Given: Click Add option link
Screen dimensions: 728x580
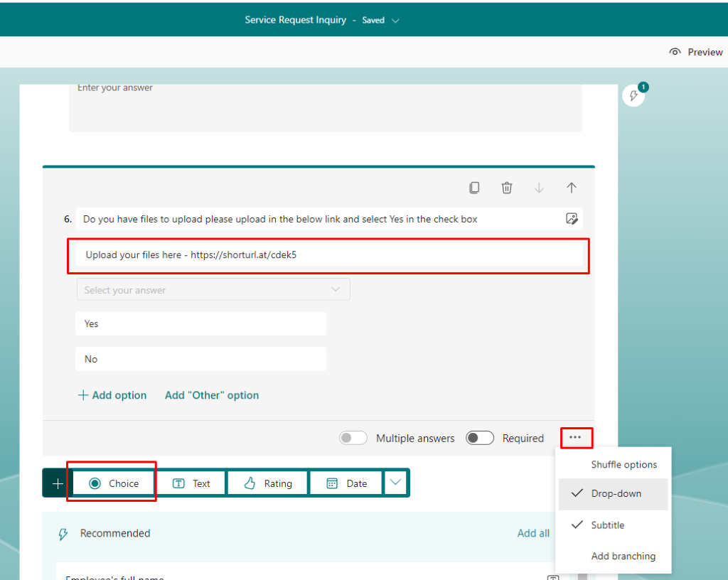Looking at the screenshot, I should tap(112, 395).
